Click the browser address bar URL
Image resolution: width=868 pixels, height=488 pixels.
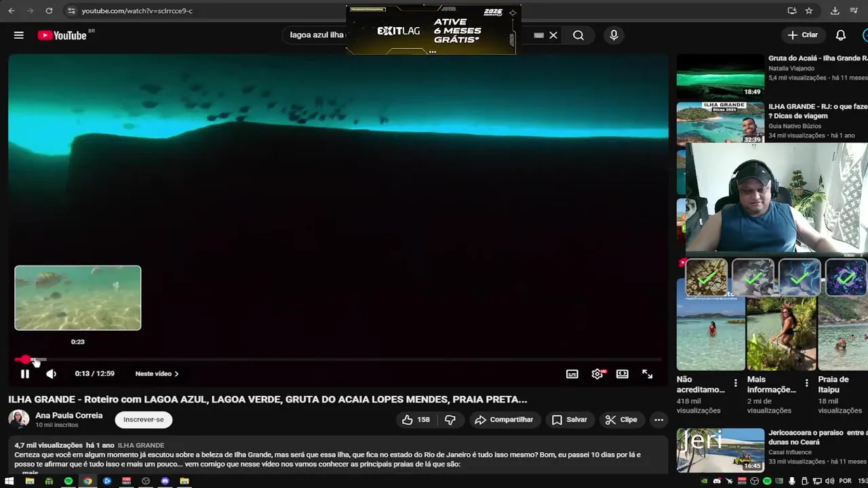[x=137, y=11]
